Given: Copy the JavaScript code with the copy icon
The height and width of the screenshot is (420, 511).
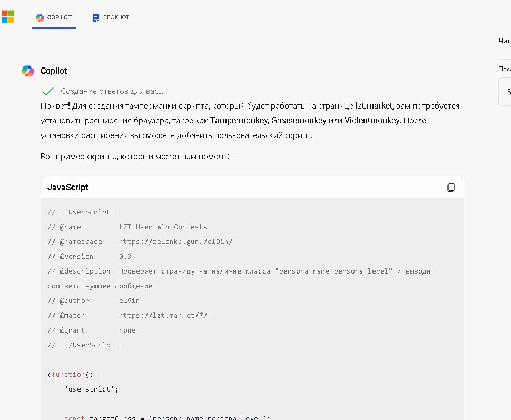Looking at the screenshot, I should pos(451,188).
